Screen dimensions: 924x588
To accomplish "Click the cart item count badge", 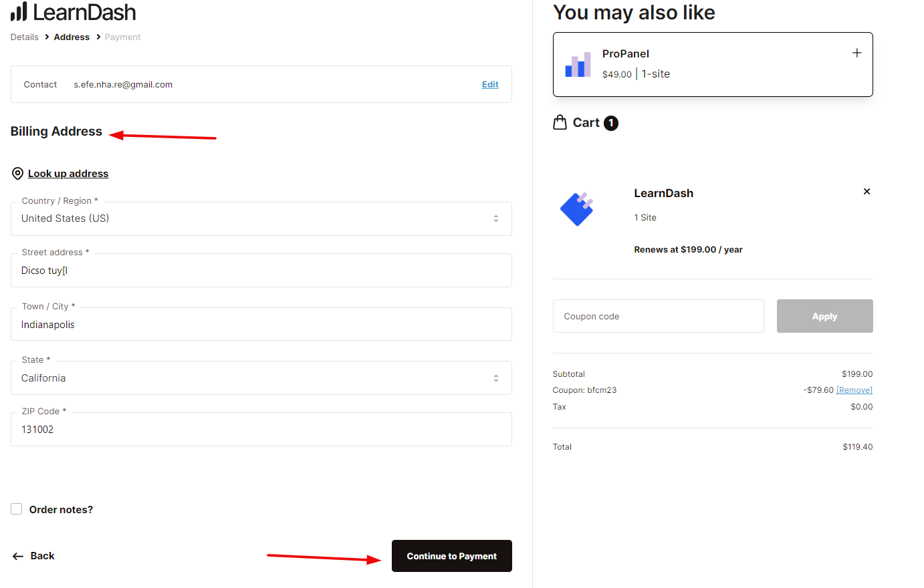I will [x=611, y=123].
